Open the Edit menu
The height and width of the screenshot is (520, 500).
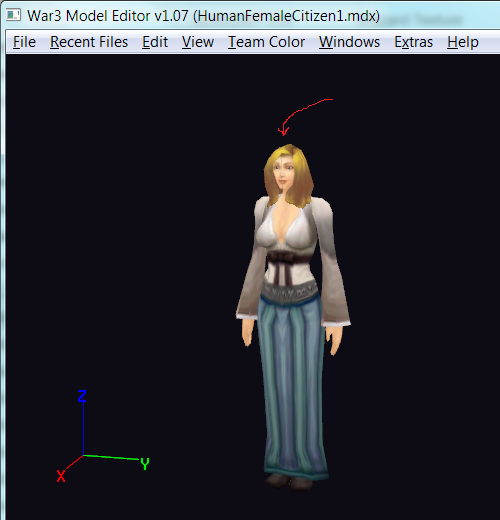(155, 42)
